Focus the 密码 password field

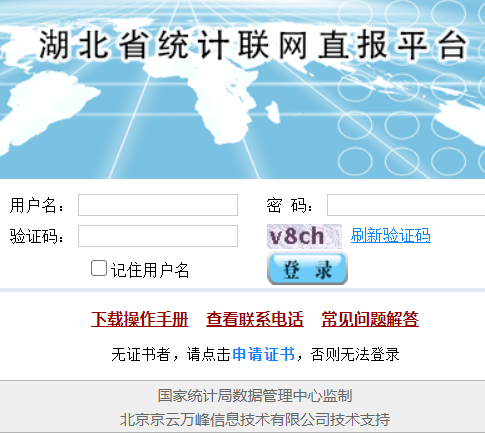[x=406, y=205]
